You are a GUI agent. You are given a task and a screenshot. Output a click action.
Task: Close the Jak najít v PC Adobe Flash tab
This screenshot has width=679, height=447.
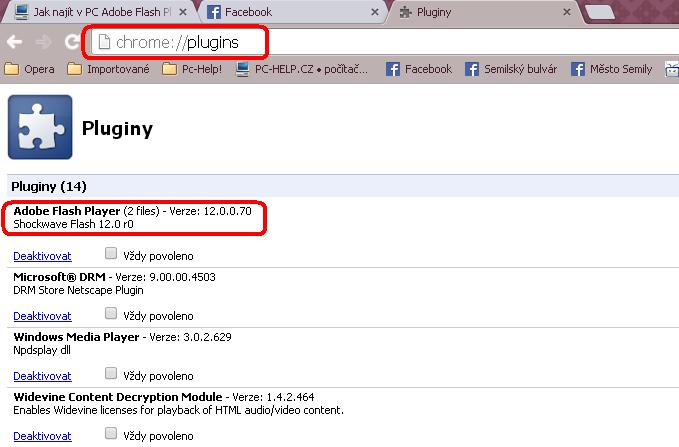(x=183, y=12)
